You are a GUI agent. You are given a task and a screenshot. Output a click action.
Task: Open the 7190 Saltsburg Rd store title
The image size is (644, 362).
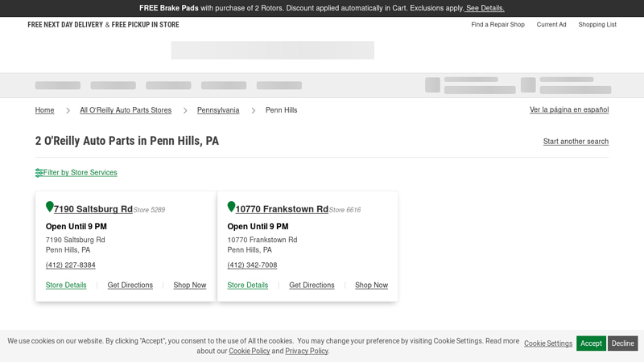(x=93, y=209)
